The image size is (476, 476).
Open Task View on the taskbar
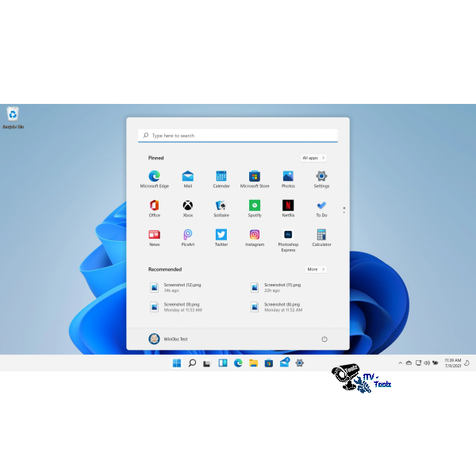pos(207,363)
